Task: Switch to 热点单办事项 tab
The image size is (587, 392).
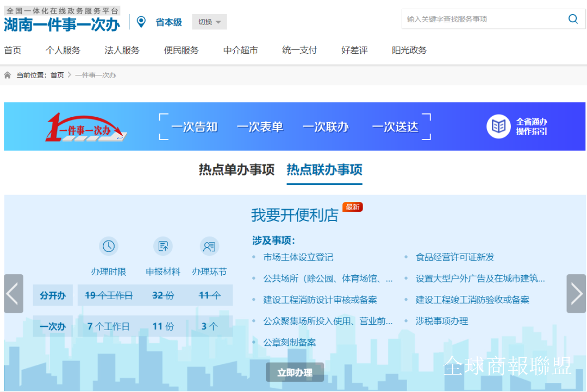Action: click(x=236, y=170)
